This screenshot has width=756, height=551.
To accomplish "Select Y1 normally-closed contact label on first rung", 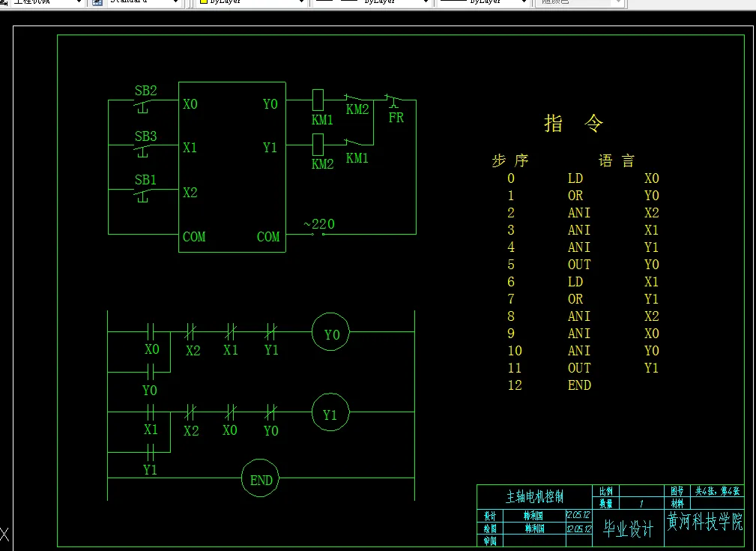I will (x=271, y=350).
